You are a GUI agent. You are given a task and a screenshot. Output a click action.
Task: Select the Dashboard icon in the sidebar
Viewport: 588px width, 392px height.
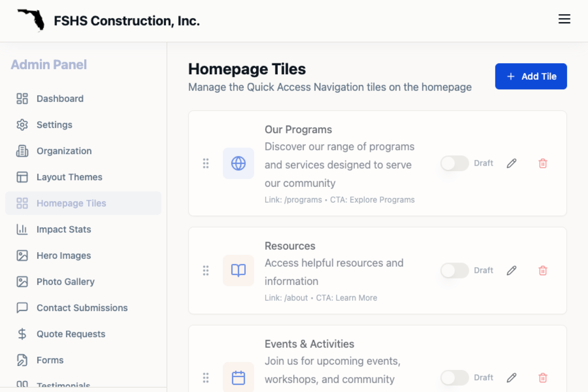tap(22, 99)
